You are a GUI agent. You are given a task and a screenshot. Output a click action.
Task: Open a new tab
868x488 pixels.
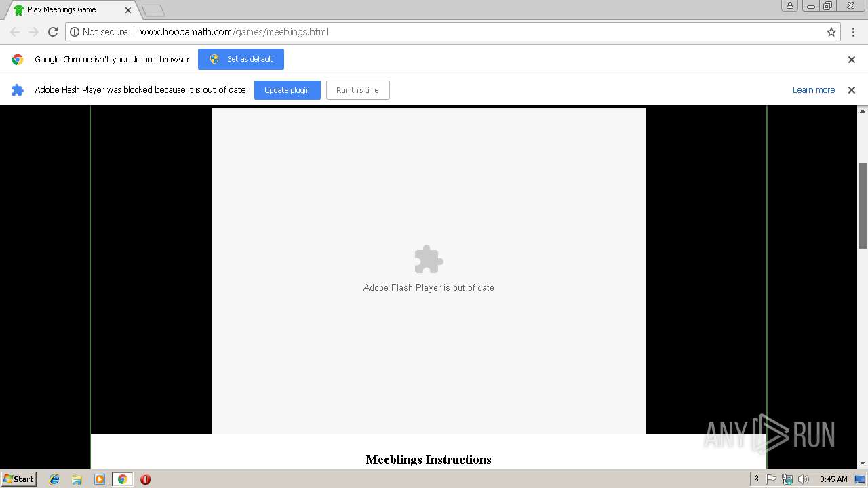(153, 10)
